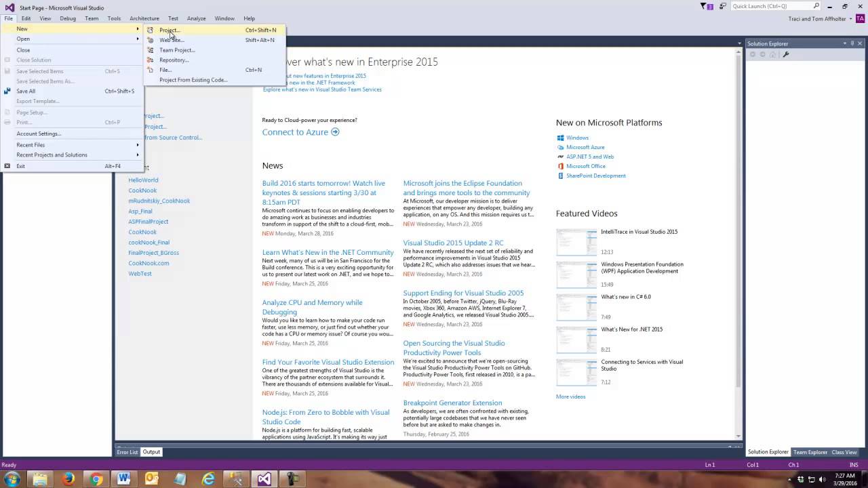
Task: Choose File... in the New submenu
Action: tap(214, 70)
